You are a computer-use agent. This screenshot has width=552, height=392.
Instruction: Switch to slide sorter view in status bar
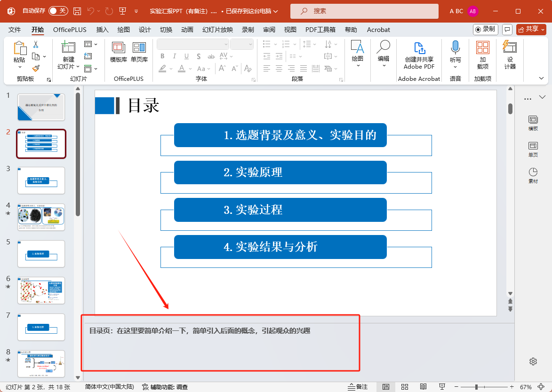point(405,387)
